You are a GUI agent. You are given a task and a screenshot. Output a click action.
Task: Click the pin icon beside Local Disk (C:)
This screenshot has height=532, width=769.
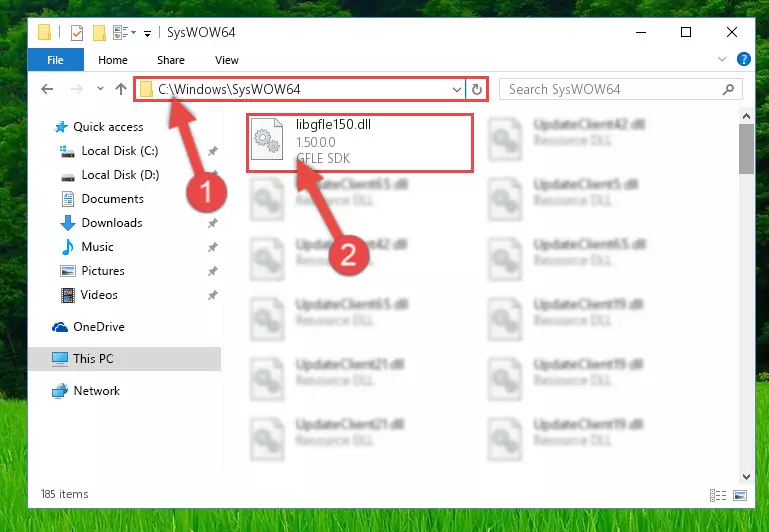(212, 151)
